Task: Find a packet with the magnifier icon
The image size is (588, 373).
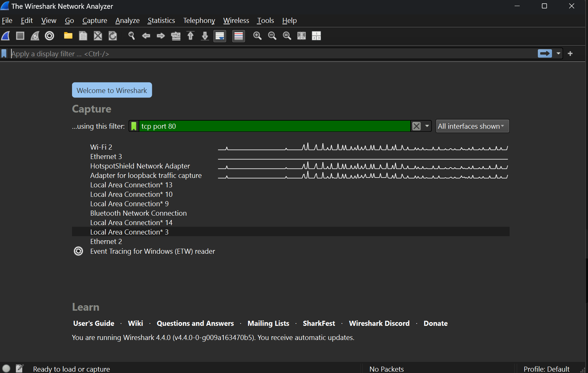Action: pos(132,36)
